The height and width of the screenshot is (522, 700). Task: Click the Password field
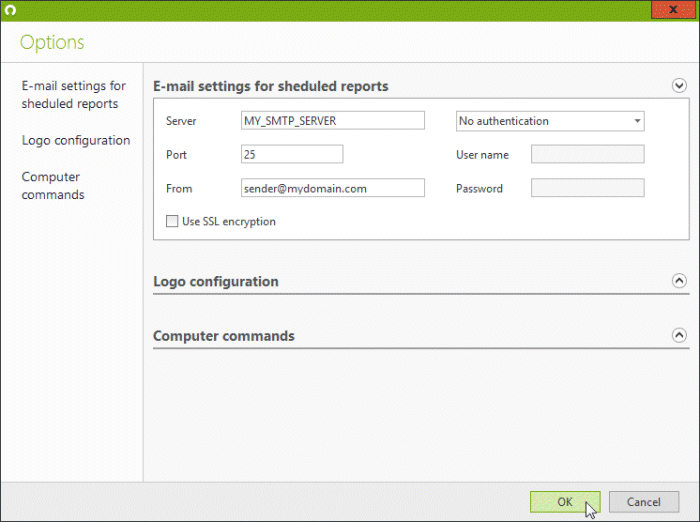[588, 188]
